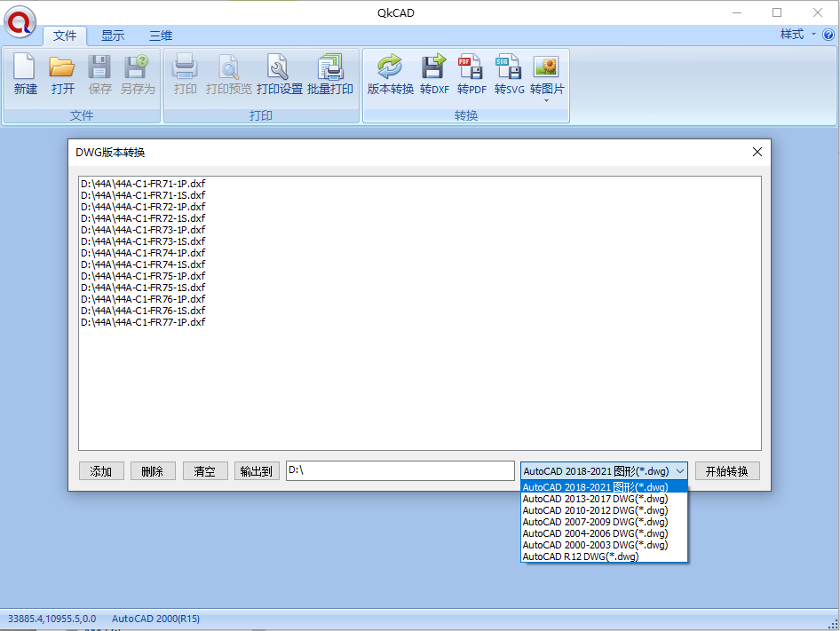Click the QkCAD application logo button

tap(20, 22)
